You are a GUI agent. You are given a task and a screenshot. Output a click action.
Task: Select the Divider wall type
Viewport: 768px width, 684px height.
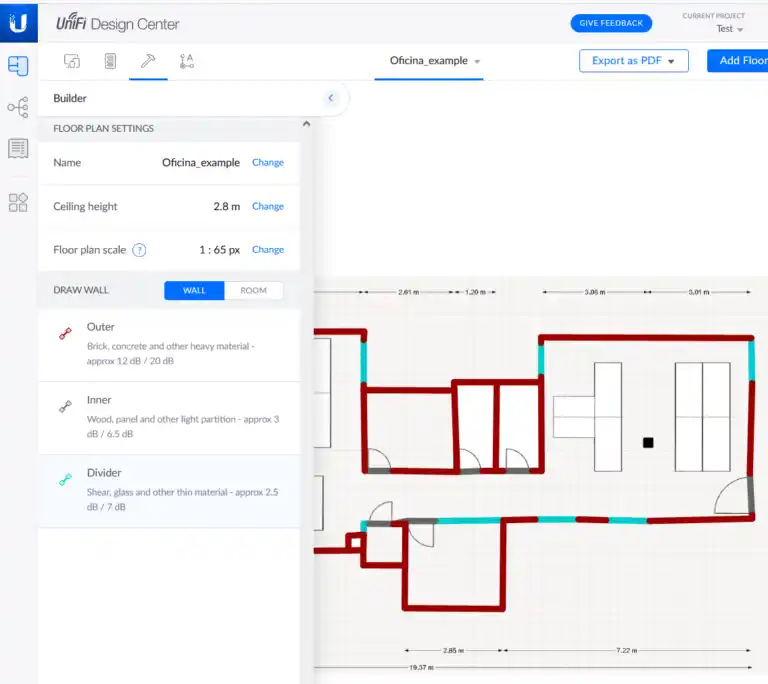[168, 490]
